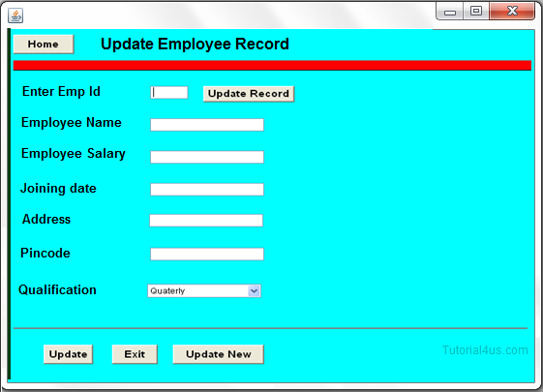This screenshot has height=392, width=543.
Task: Click the Exit button
Action: point(135,354)
